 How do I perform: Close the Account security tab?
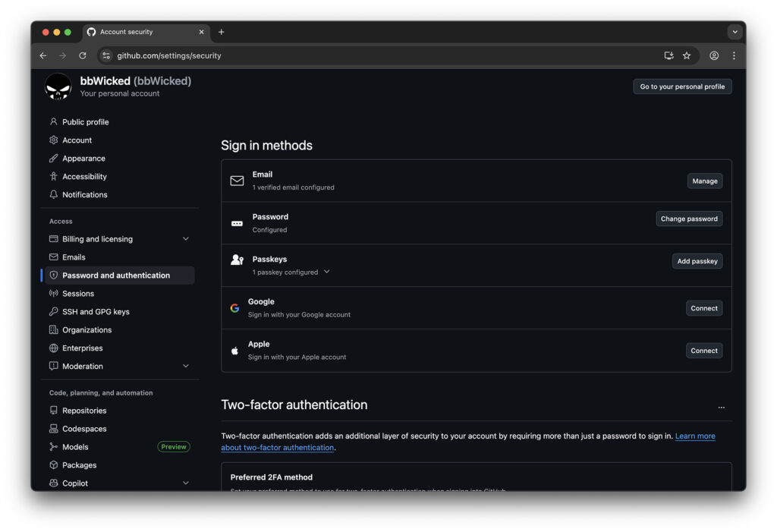[201, 32]
